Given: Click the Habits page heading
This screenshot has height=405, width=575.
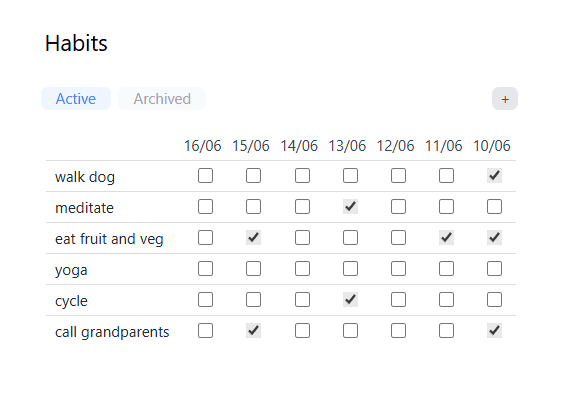Looking at the screenshot, I should pyautogui.click(x=76, y=43).
